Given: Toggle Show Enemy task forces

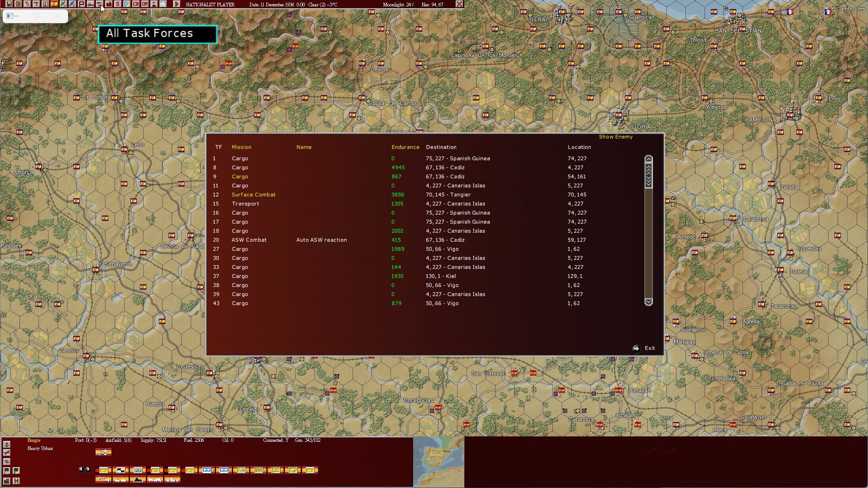Looking at the screenshot, I should click(616, 137).
